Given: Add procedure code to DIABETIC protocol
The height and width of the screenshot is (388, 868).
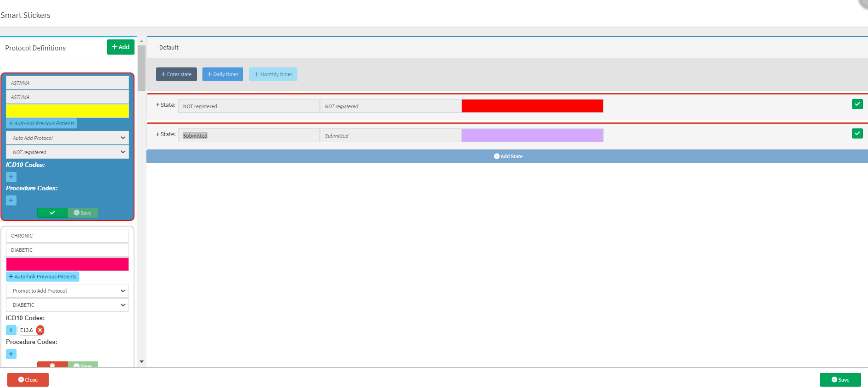Looking at the screenshot, I should [x=11, y=354].
